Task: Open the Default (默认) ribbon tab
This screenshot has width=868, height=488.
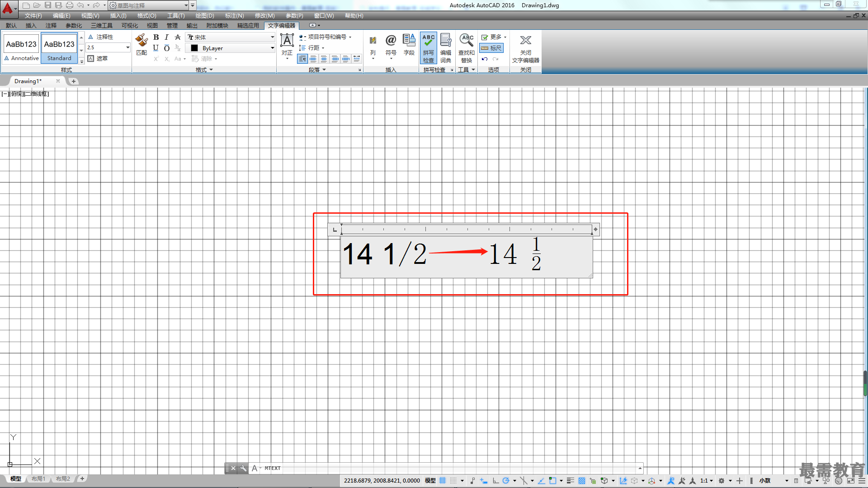Action: coord(11,26)
